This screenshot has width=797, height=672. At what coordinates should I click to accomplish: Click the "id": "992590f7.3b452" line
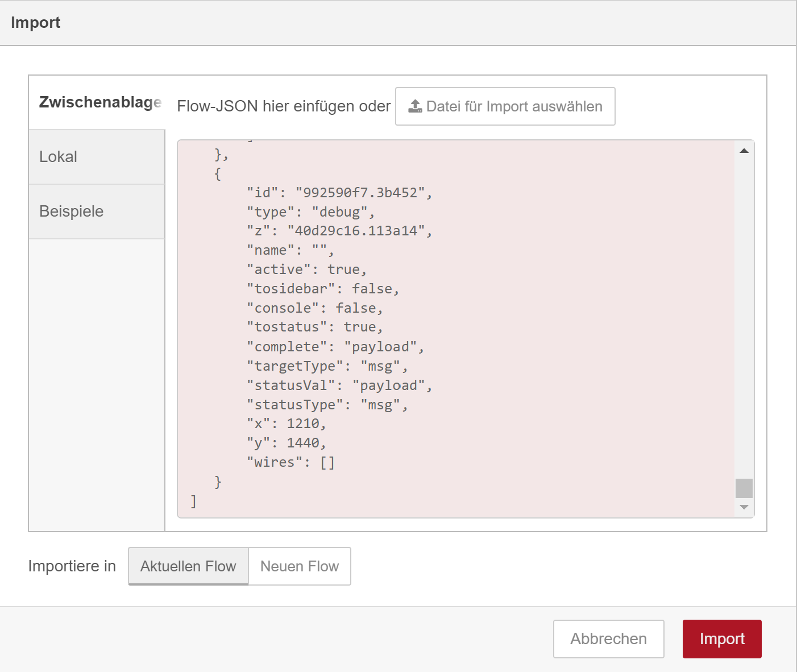pyautogui.click(x=339, y=193)
